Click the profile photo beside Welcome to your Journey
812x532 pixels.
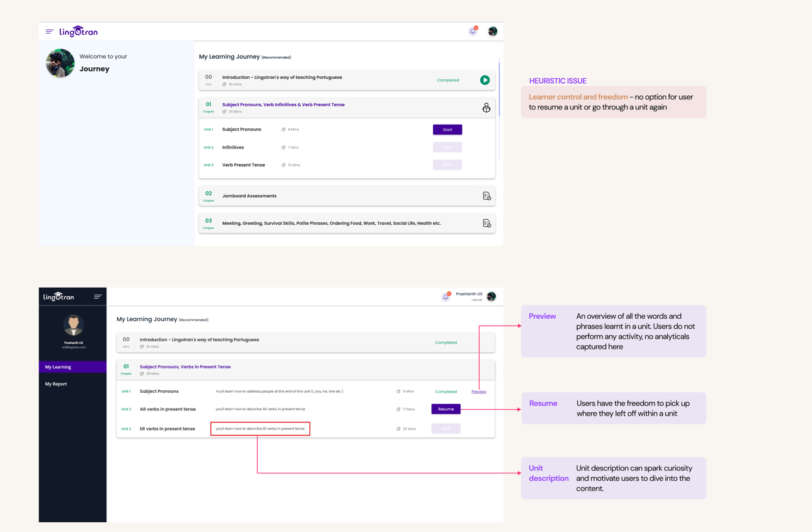(x=60, y=62)
